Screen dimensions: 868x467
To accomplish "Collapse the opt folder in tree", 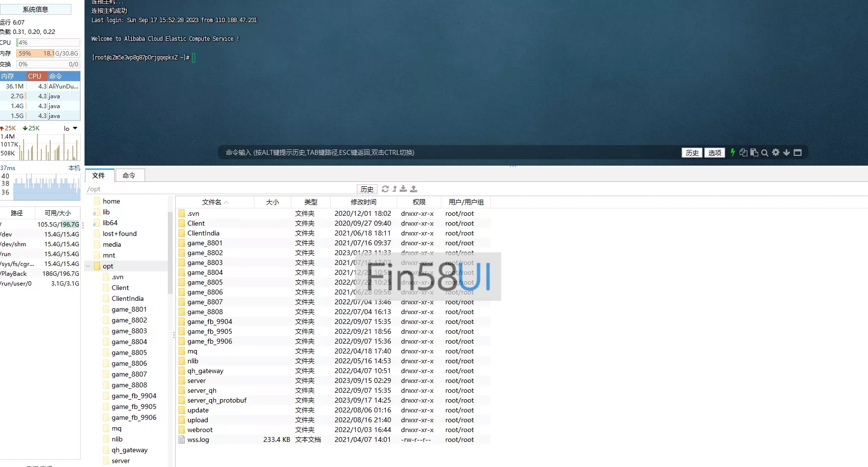I will coord(88,266).
